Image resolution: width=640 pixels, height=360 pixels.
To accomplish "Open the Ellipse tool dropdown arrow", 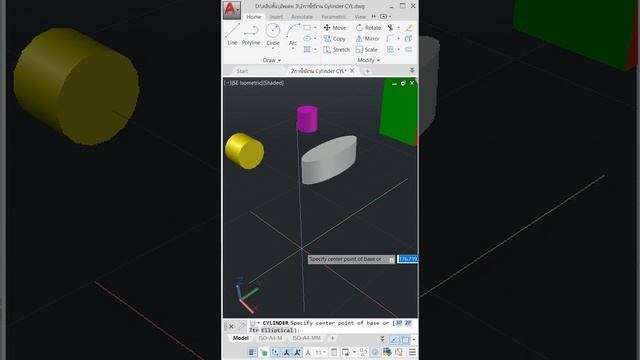I will pos(315,38).
